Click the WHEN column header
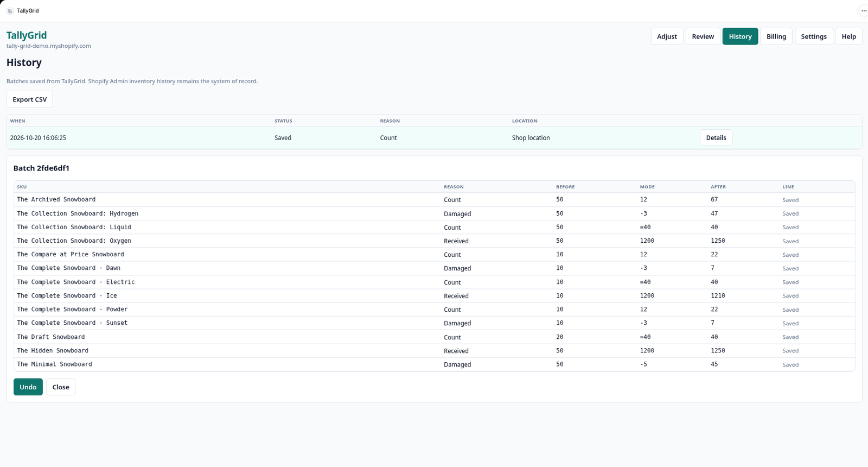The image size is (868, 467). point(17,121)
